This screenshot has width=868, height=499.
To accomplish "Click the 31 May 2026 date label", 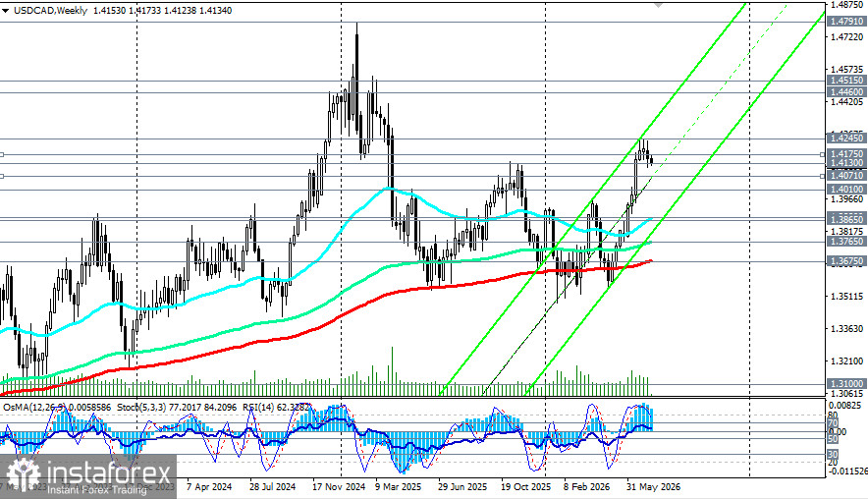I will pyautogui.click(x=653, y=487).
